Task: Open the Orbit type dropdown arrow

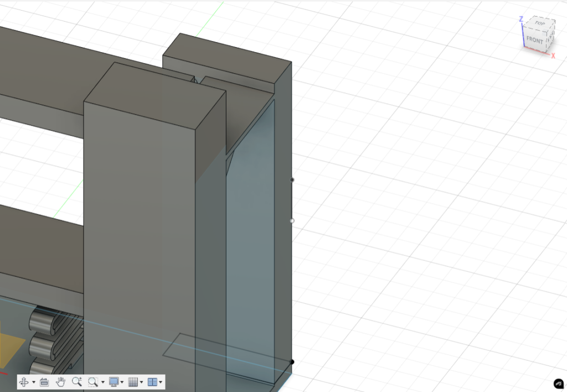Action: pos(34,382)
